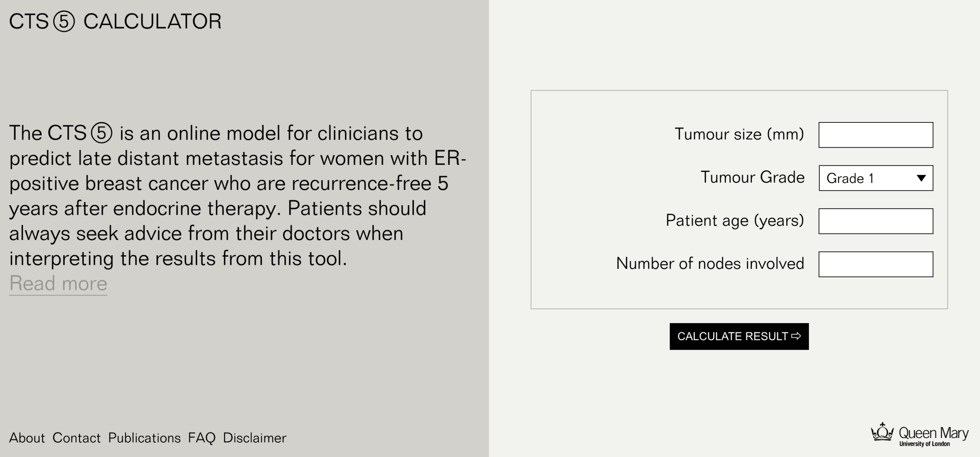The image size is (980, 457).
Task: Click the CTS5 CALCULATOR site title
Action: click(115, 21)
